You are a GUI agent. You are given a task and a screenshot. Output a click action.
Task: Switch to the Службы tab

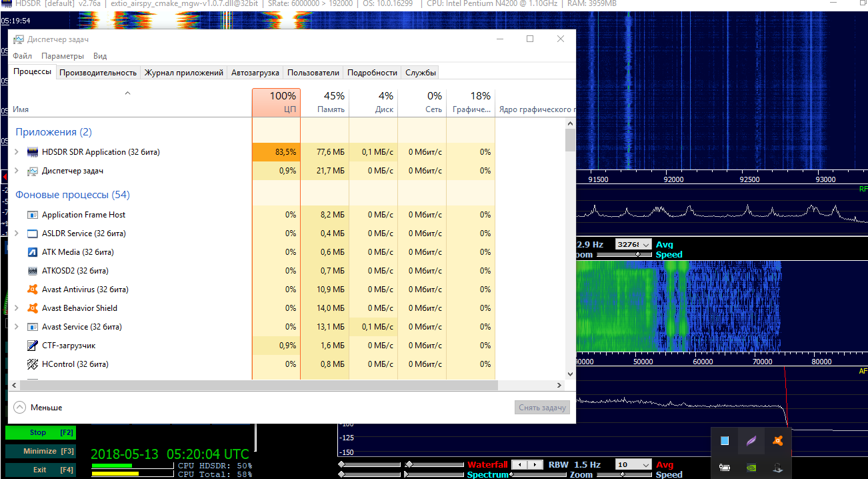coord(421,73)
